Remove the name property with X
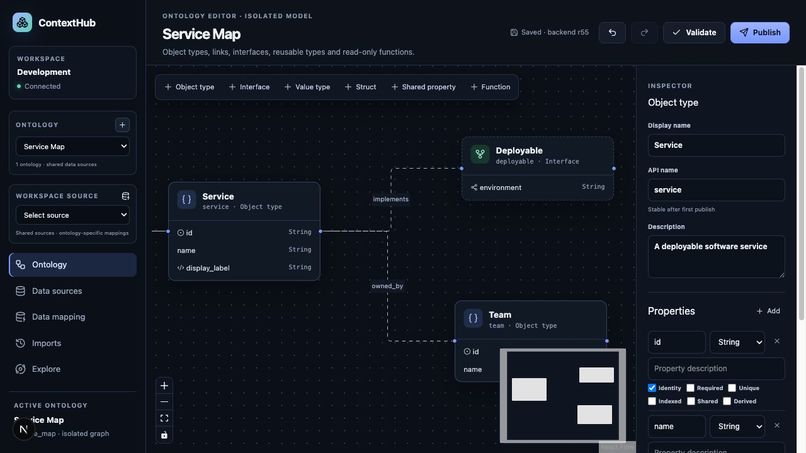806x453 pixels. point(777,426)
